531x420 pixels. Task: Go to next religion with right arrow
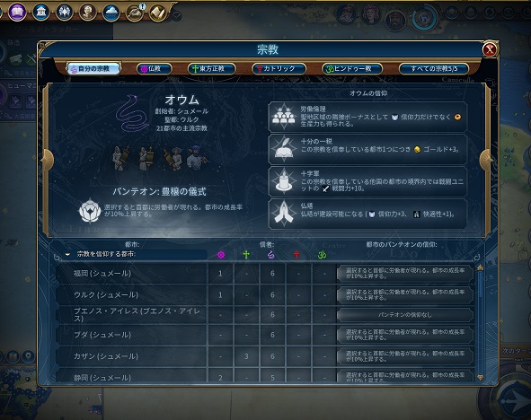pos(486,160)
